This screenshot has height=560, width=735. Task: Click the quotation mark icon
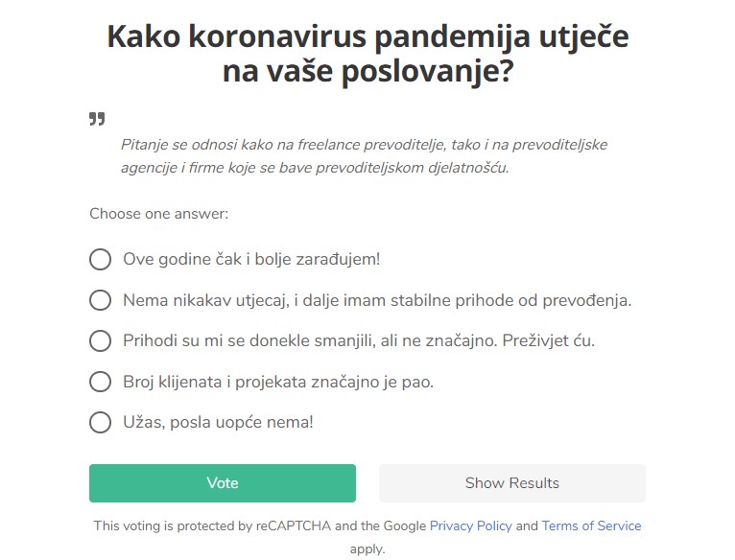coord(97,119)
